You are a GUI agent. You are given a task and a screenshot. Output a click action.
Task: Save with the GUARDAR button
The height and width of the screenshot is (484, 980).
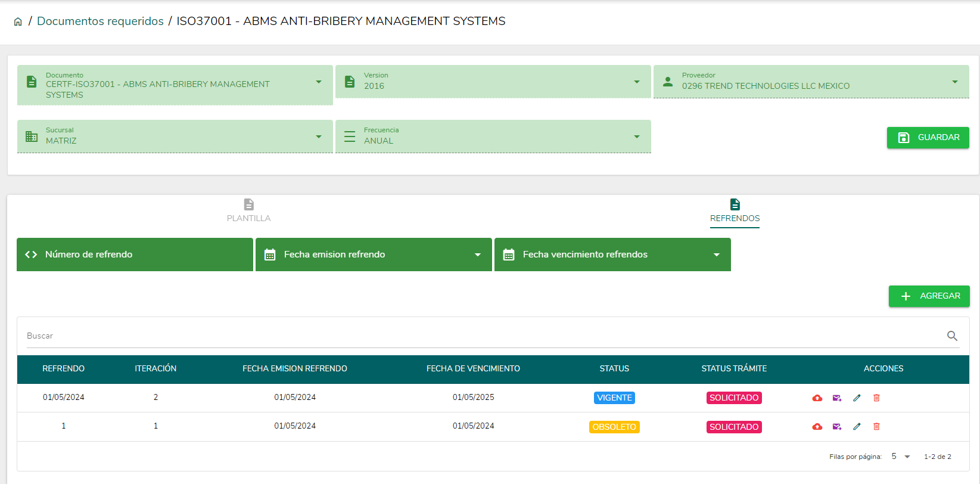click(928, 138)
